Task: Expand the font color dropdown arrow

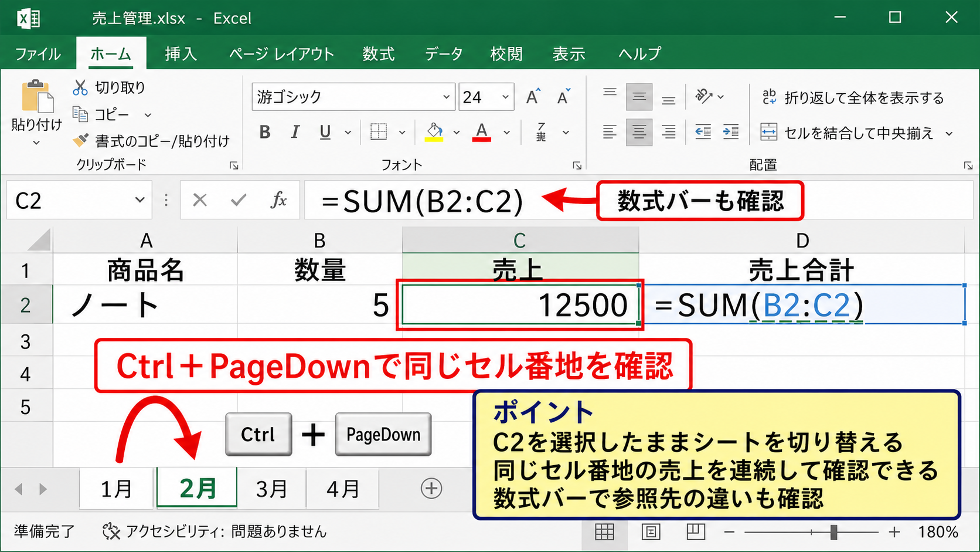Action: coord(507,133)
